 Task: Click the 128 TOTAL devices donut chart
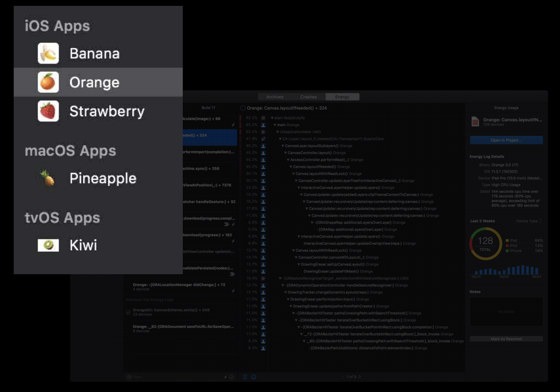pos(485,244)
